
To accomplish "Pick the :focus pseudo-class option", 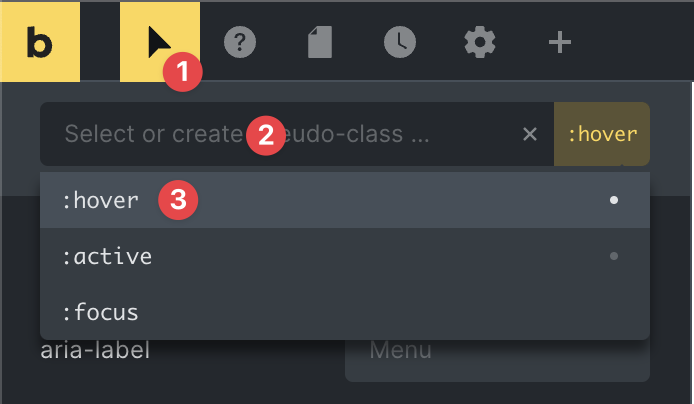I will point(345,312).
